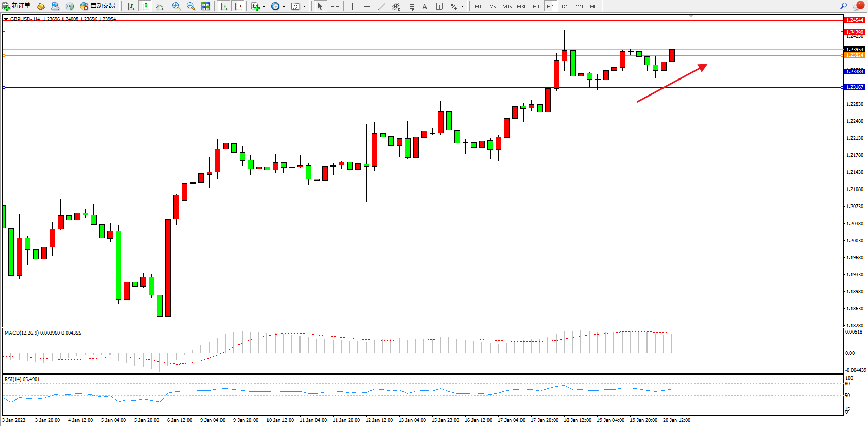
Task: Open the chat notifications icon
Action: tap(858, 6)
